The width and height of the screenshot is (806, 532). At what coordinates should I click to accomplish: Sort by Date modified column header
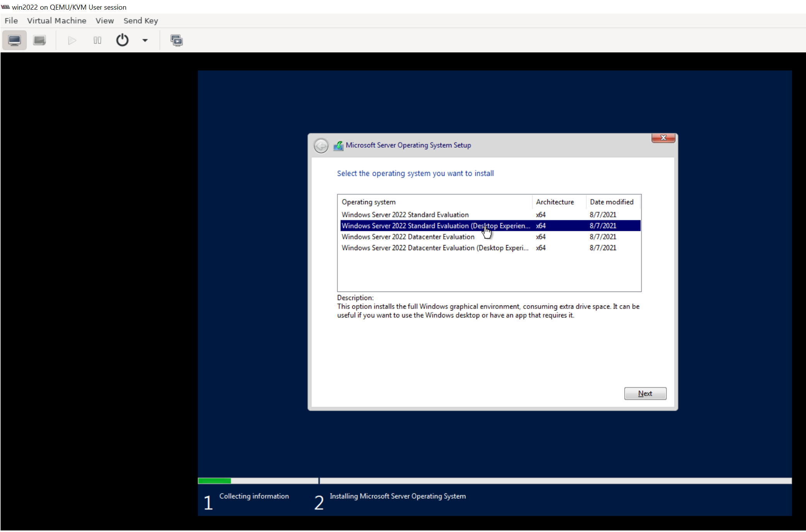point(613,202)
